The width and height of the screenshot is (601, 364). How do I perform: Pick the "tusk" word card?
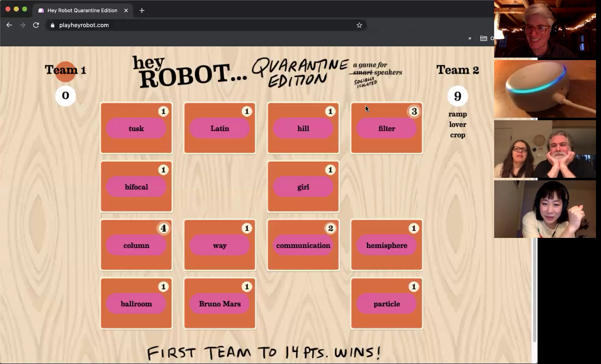pyautogui.click(x=136, y=129)
